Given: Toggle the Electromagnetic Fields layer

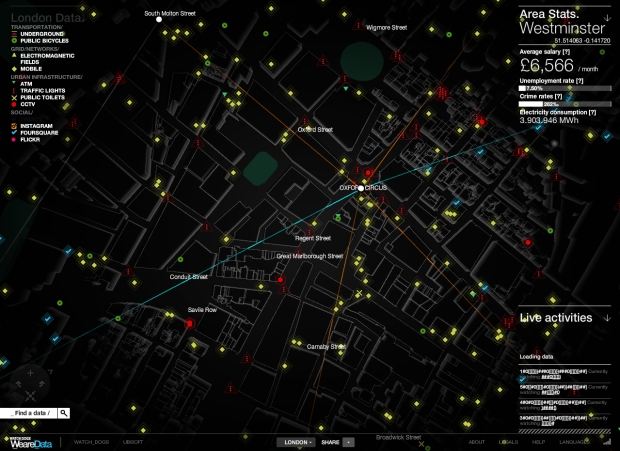Looking at the screenshot, I should [43, 59].
